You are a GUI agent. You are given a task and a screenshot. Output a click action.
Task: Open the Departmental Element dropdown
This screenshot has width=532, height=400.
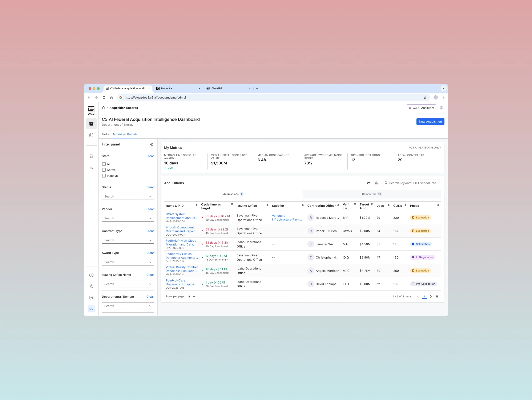pyautogui.click(x=128, y=306)
